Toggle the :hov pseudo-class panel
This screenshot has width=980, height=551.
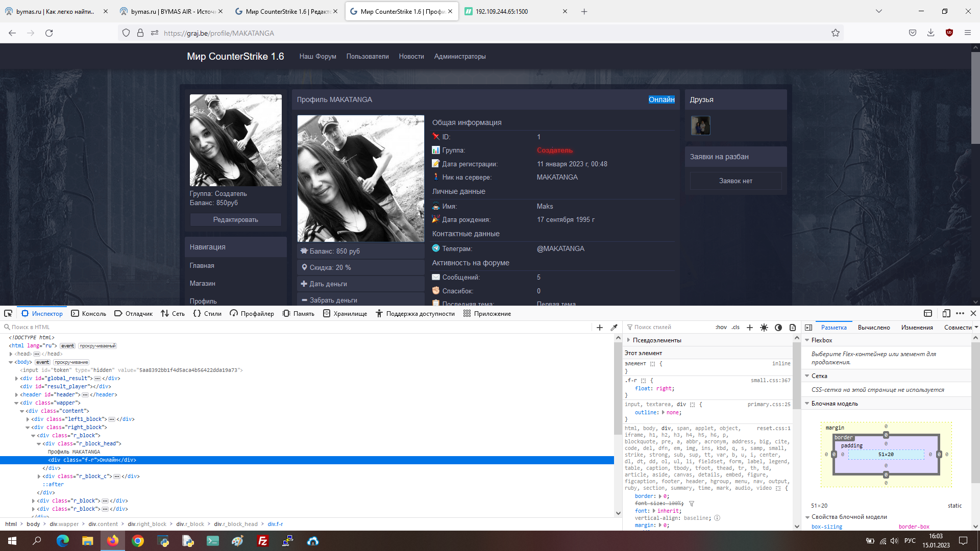tap(721, 328)
